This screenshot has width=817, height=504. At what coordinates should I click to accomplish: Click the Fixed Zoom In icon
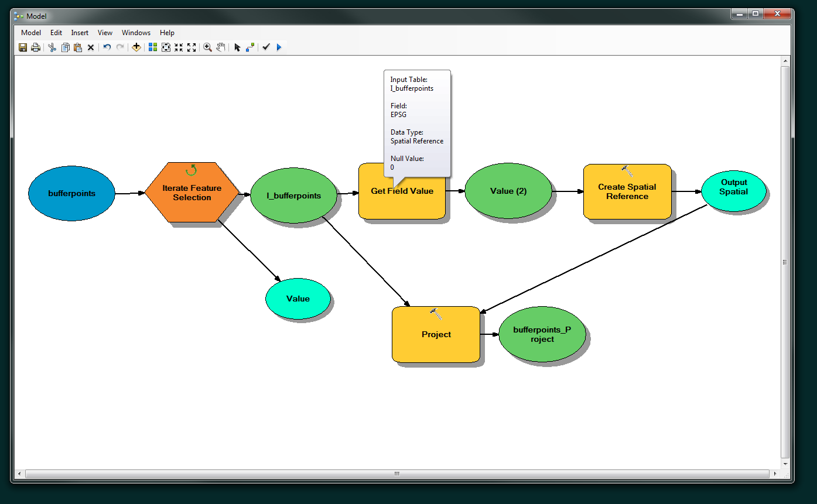179,47
